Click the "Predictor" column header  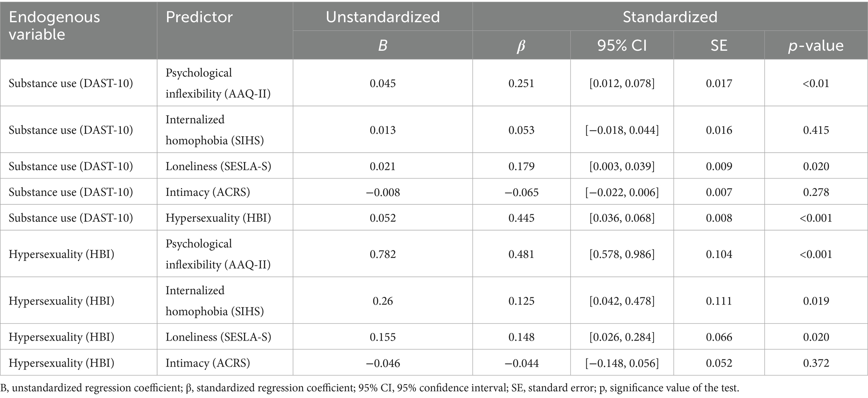(x=199, y=17)
